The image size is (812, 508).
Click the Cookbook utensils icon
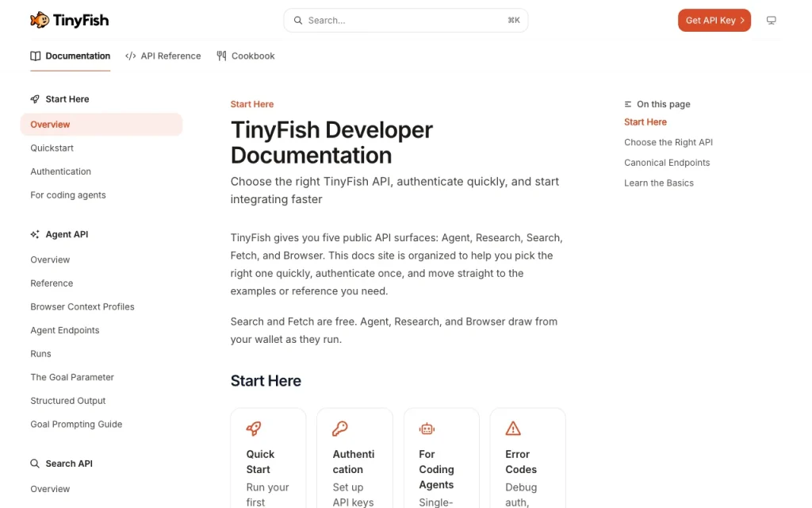[222, 56]
